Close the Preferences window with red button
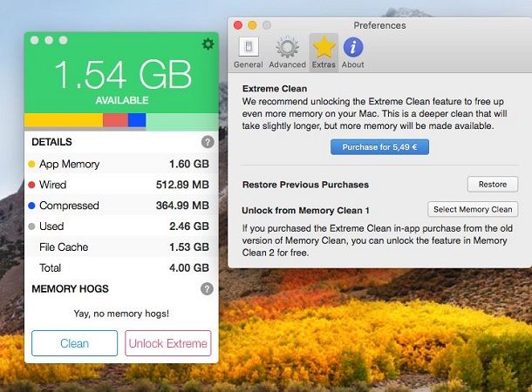 coord(238,25)
